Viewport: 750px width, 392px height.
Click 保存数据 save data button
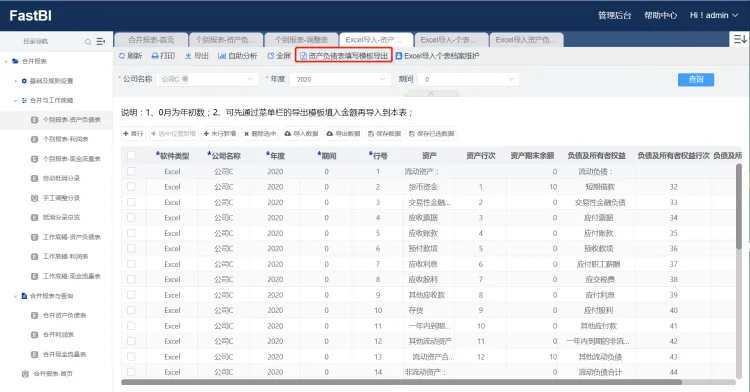[x=384, y=134]
